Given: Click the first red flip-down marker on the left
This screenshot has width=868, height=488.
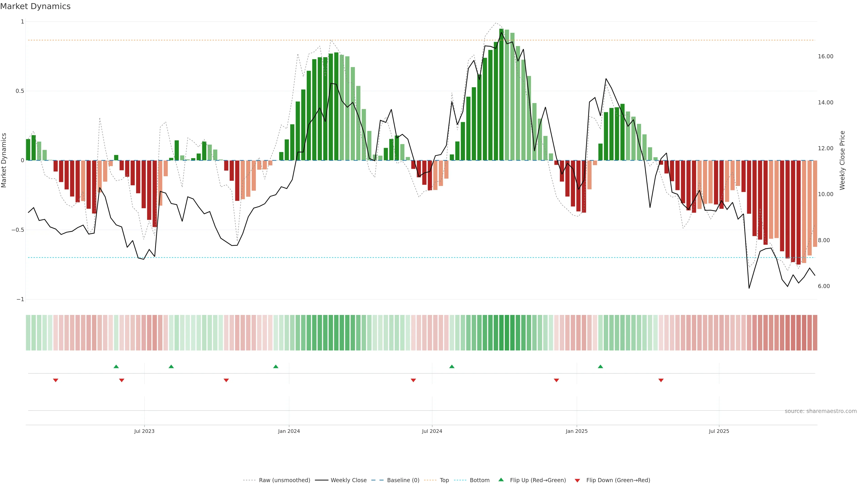Looking at the screenshot, I should (56, 380).
